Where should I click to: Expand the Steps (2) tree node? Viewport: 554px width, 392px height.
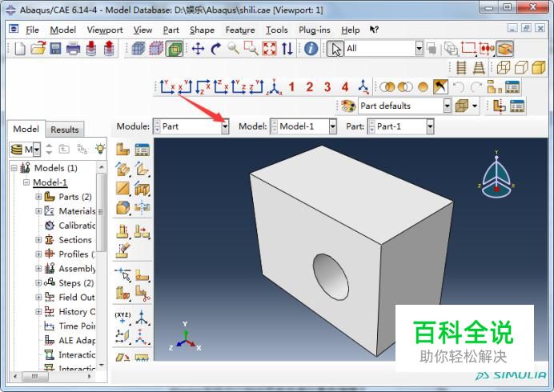click(x=38, y=283)
